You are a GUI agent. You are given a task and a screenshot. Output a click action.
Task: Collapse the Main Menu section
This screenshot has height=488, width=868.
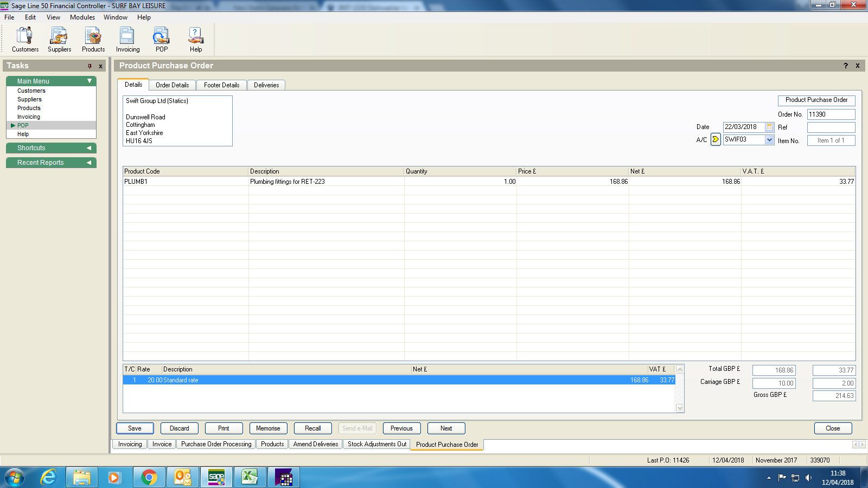[x=90, y=81]
